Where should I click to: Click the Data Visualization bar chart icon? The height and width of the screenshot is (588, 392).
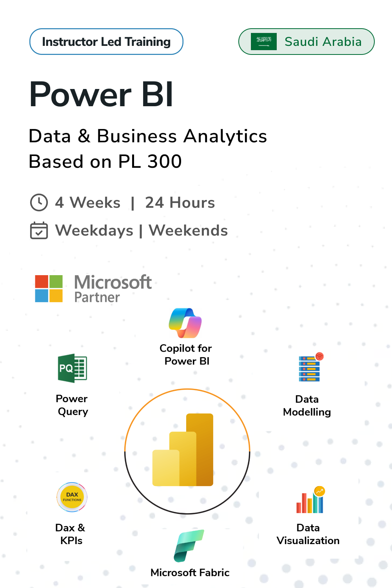(x=310, y=500)
